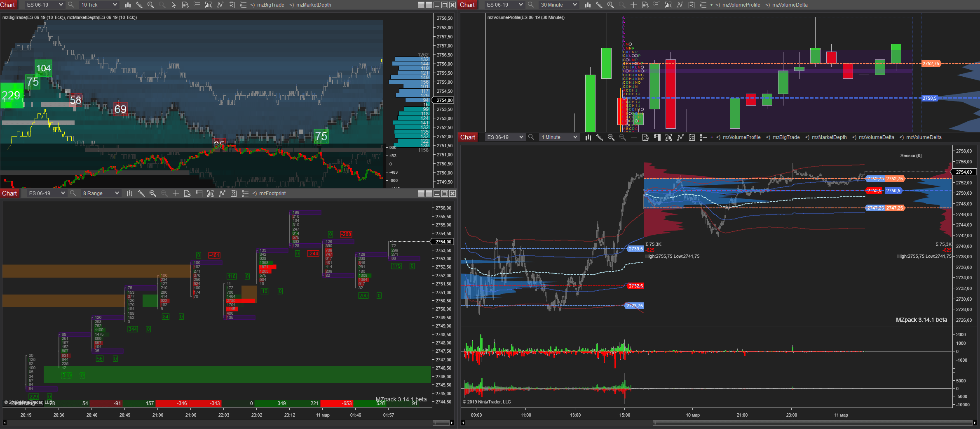Choose the pointer cursor in top-left chart
Screen dimensions: 980x429
pos(173,5)
